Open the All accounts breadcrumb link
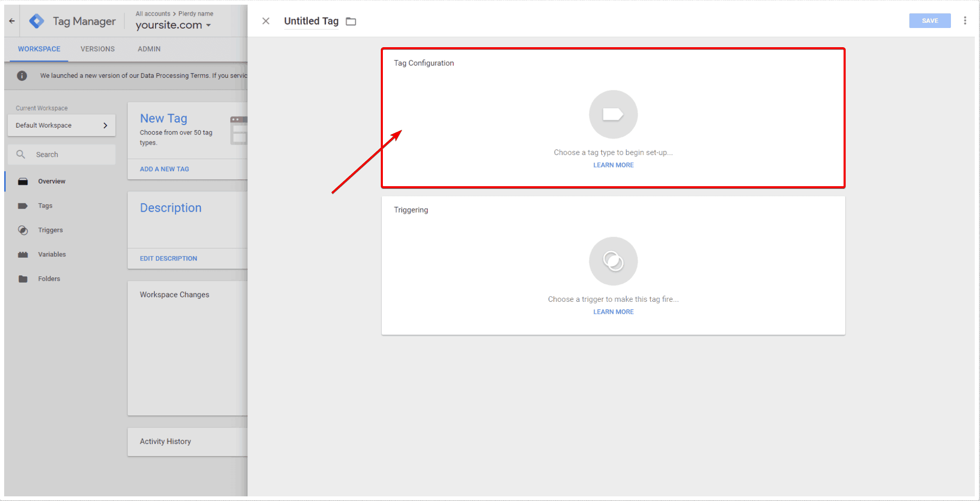 tap(153, 13)
